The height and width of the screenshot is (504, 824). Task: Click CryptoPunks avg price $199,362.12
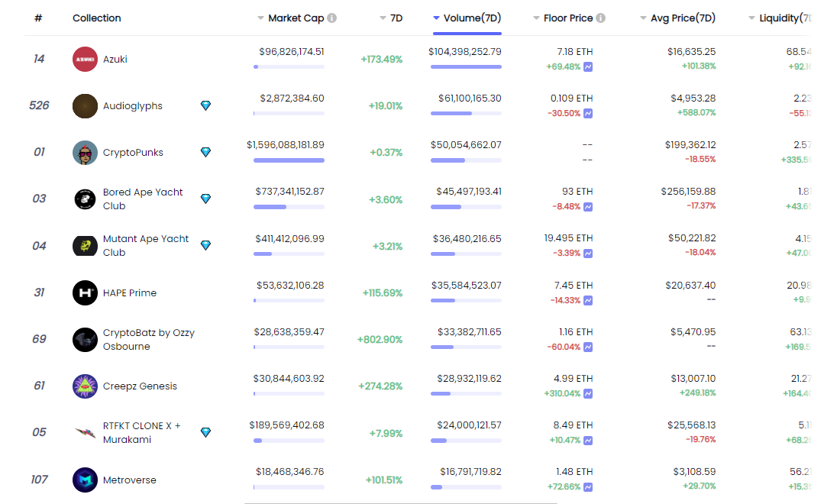point(690,144)
